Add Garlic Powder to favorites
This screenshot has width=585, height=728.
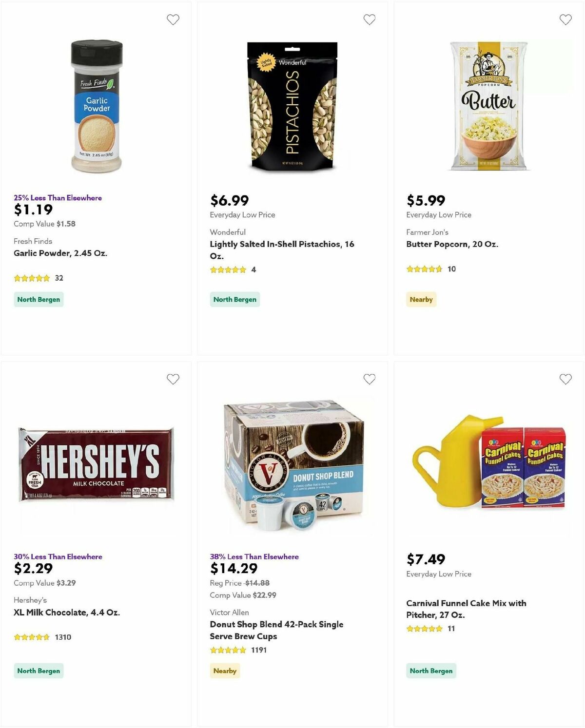(173, 19)
